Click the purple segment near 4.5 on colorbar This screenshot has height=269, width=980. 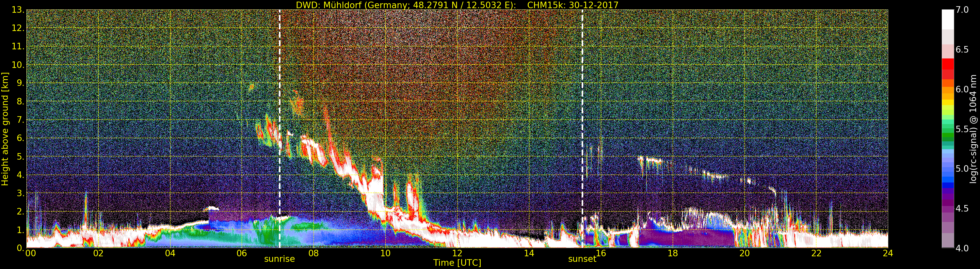948,209
